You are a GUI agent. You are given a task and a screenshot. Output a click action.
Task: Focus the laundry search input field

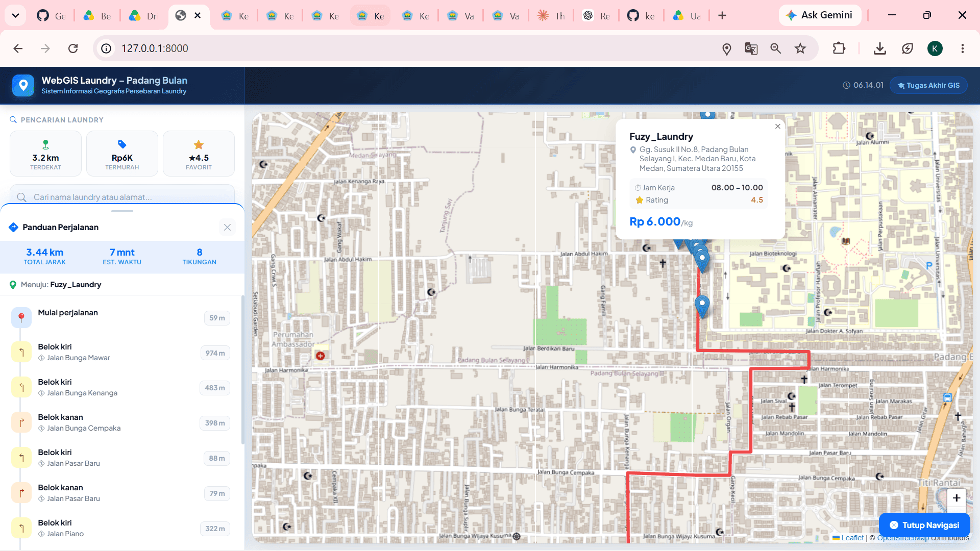point(122,197)
